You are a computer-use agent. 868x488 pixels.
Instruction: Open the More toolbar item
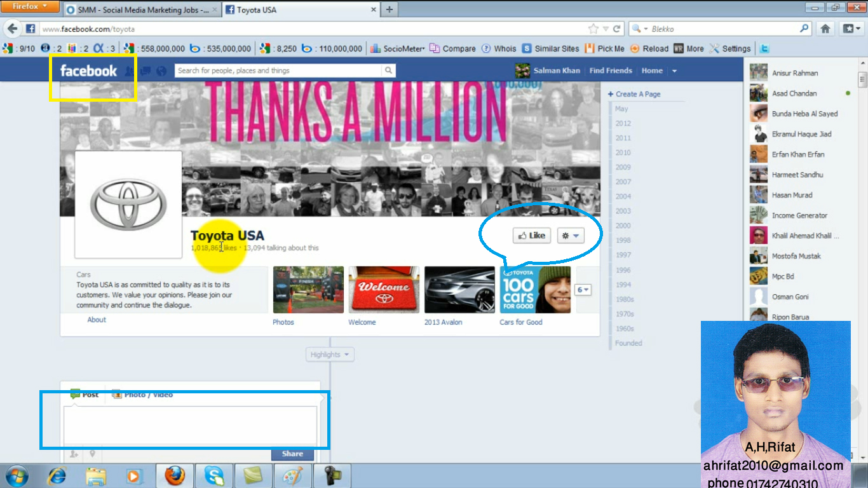(689, 48)
